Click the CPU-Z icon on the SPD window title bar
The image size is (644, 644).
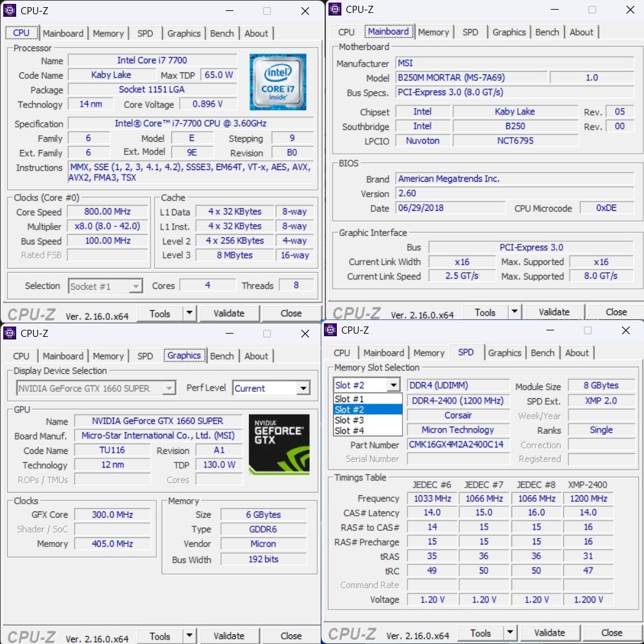pos(331,330)
